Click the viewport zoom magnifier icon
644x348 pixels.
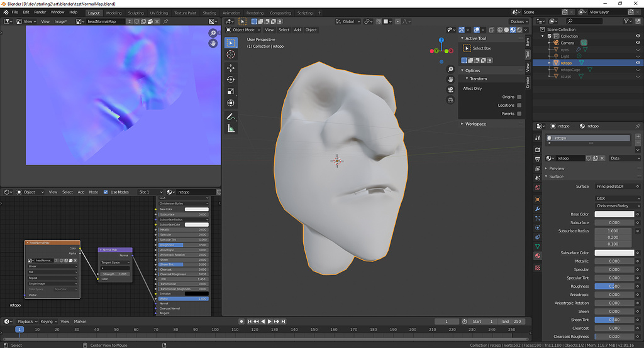[450, 69]
